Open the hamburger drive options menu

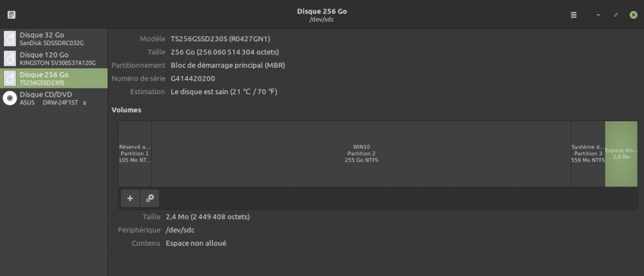point(574,15)
